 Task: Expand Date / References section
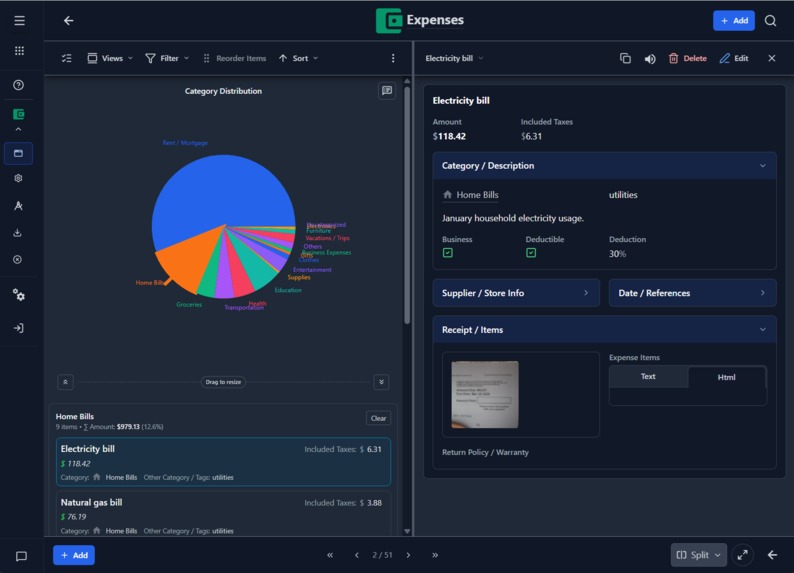click(692, 293)
